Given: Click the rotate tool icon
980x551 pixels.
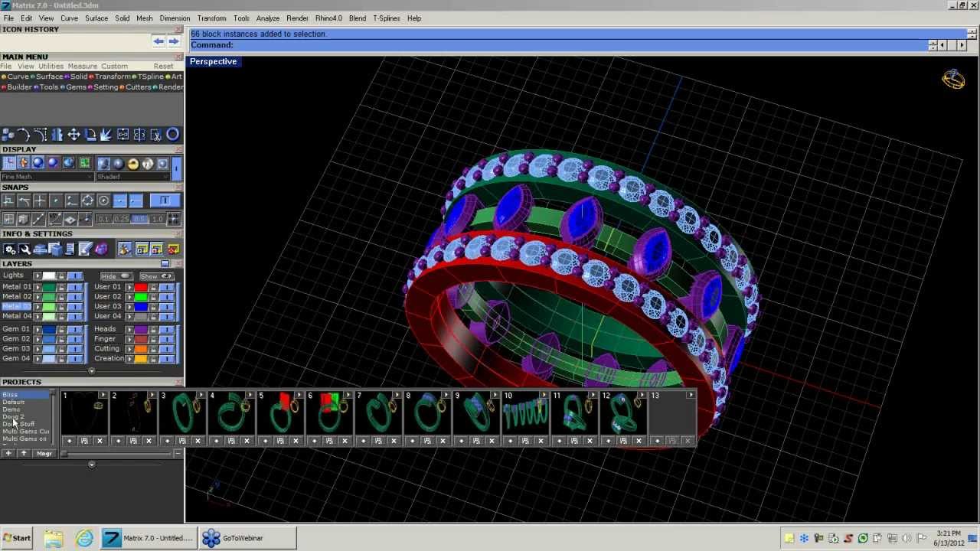Looking at the screenshot, I should point(90,135).
